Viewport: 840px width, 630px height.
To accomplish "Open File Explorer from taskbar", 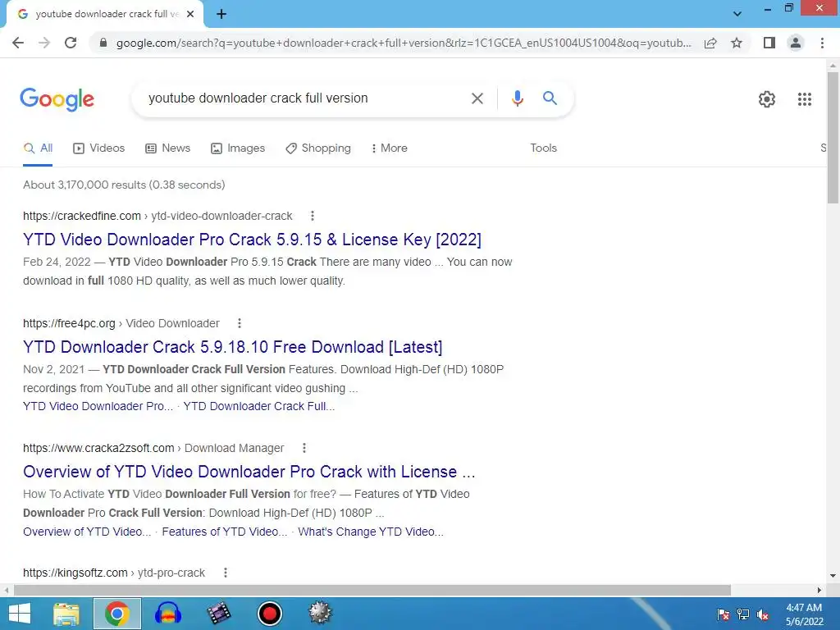I will coord(66,614).
